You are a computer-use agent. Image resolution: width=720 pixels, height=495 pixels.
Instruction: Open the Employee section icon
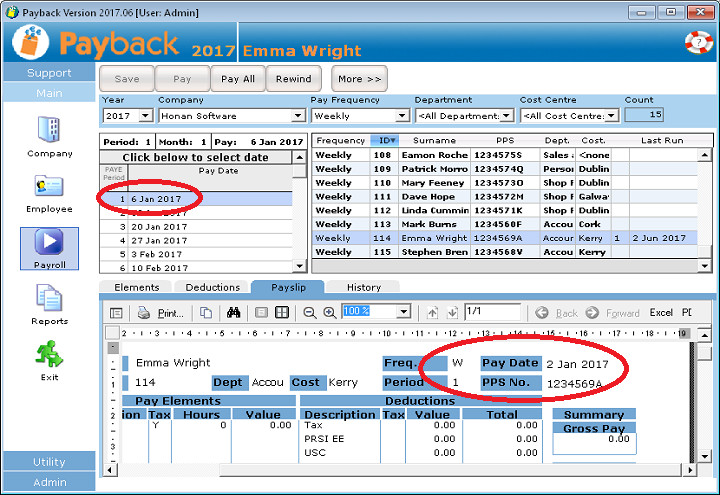pos(49,187)
